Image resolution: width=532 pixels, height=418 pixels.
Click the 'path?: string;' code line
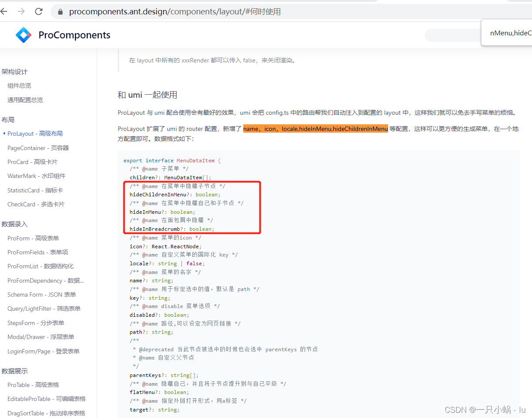coord(151,332)
